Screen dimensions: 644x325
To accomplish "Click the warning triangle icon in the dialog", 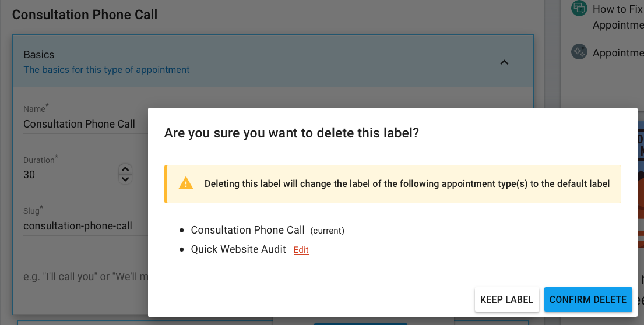I will pyautogui.click(x=185, y=184).
